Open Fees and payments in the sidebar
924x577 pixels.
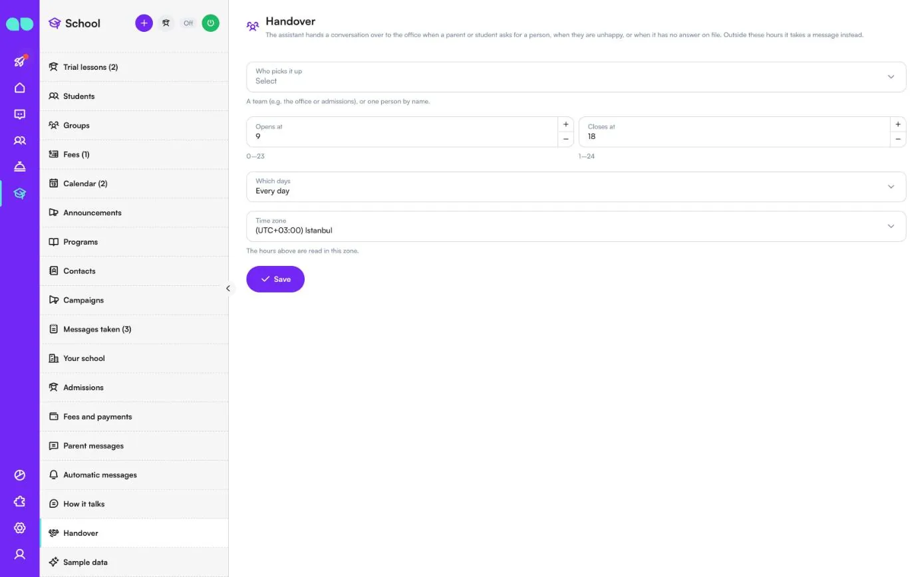(x=134, y=417)
